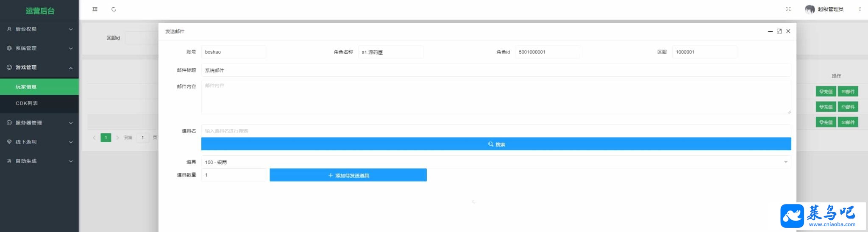Click the 角色id input field
The image size is (868, 232).
click(x=548, y=52)
